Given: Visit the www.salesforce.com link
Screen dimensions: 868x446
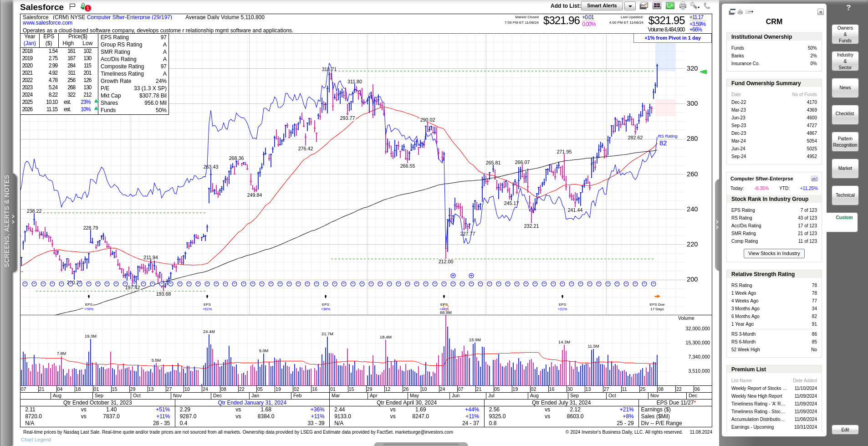Looking at the screenshot, I should [x=47, y=23].
